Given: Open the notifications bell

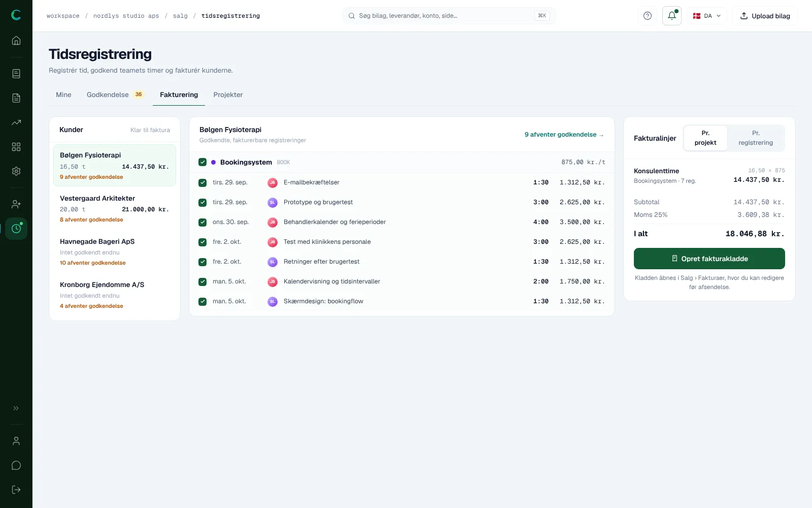Looking at the screenshot, I should 672,16.
